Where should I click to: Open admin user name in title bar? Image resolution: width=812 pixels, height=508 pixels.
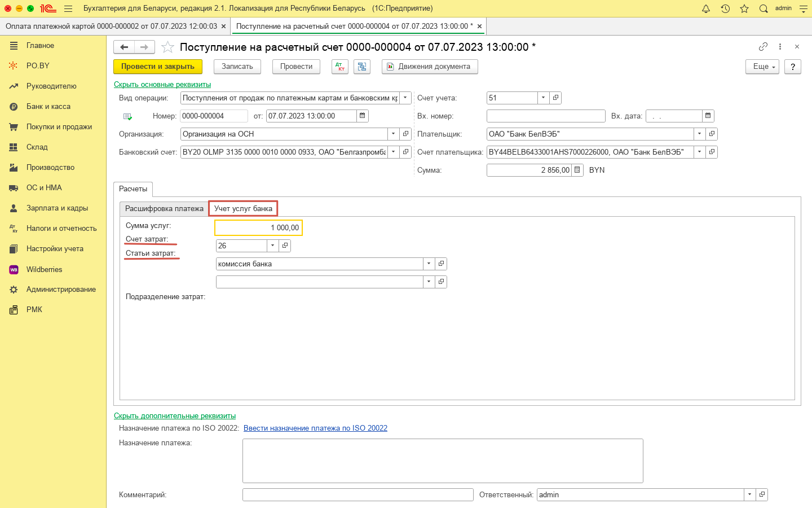point(783,8)
